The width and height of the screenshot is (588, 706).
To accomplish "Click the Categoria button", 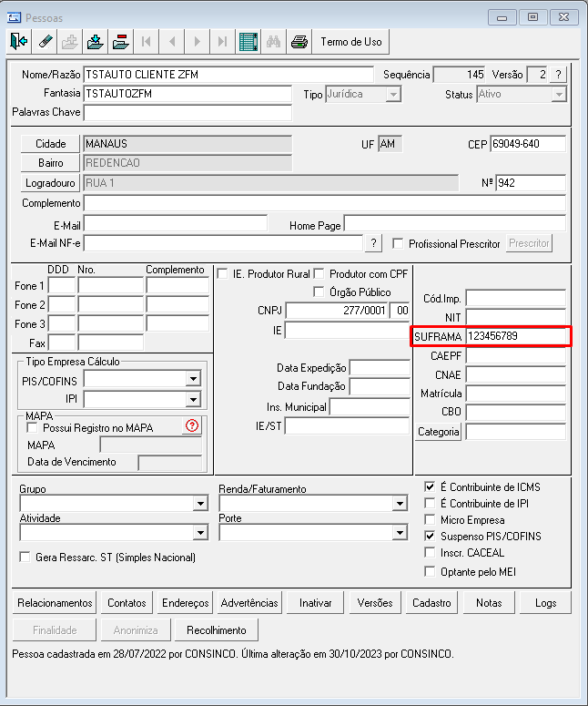I will pos(438,432).
